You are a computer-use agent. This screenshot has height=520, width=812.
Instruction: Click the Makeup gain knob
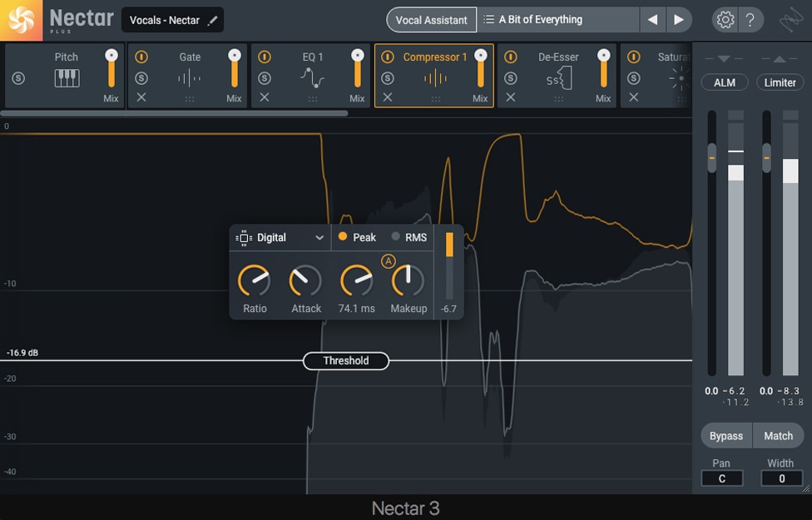[408, 281]
